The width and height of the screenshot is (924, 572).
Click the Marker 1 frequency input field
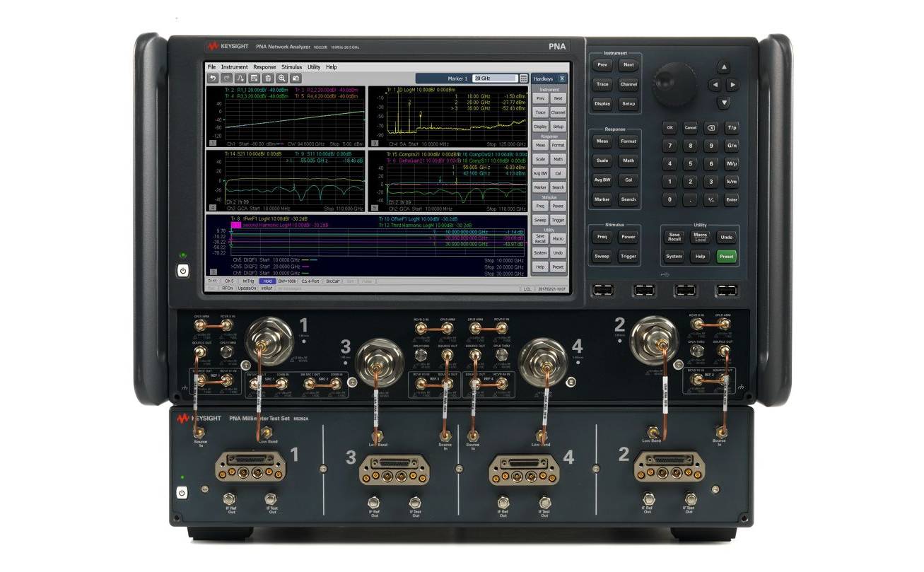(494, 78)
